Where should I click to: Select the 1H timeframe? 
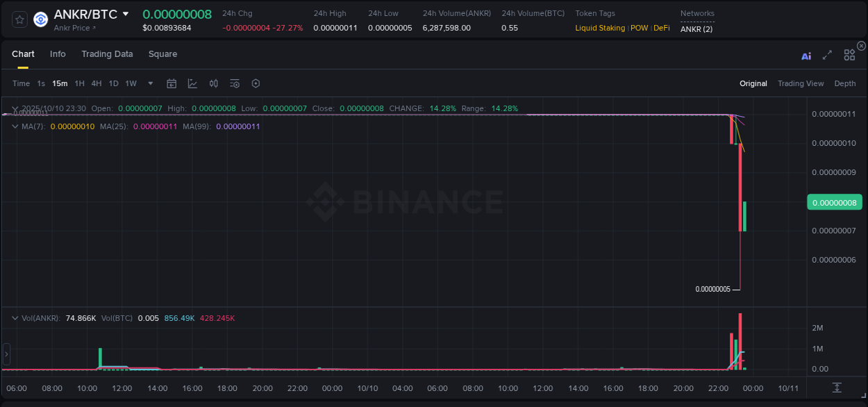tap(79, 83)
